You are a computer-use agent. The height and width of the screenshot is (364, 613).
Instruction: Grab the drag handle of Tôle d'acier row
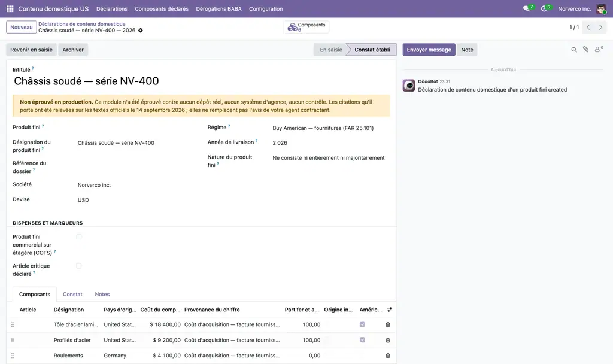(x=13, y=324)
